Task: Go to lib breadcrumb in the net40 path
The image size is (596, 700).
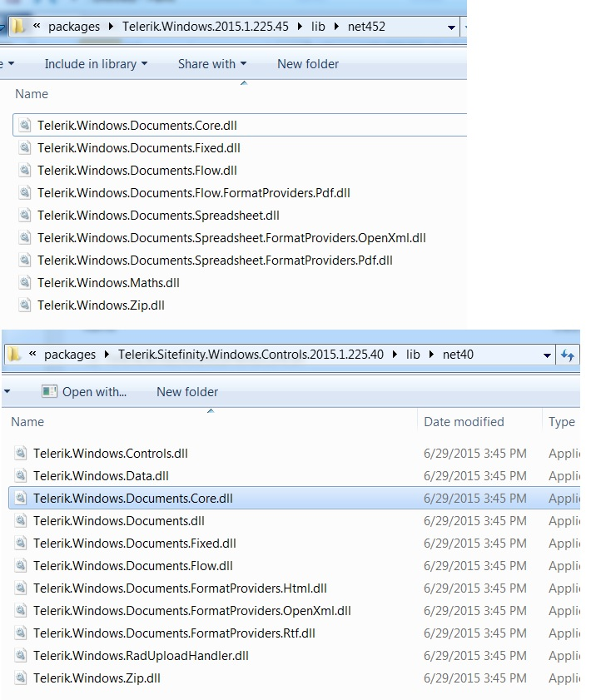Action: point(413,355)
